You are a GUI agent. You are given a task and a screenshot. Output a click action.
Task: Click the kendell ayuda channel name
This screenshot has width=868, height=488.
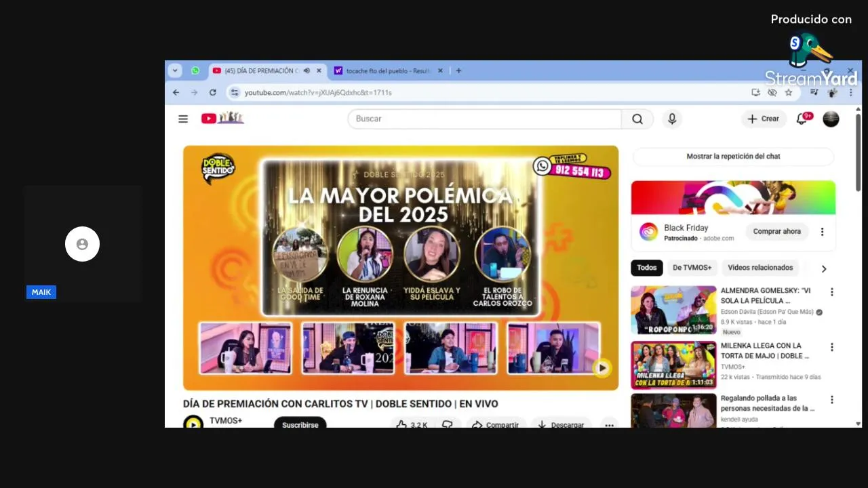739,420
